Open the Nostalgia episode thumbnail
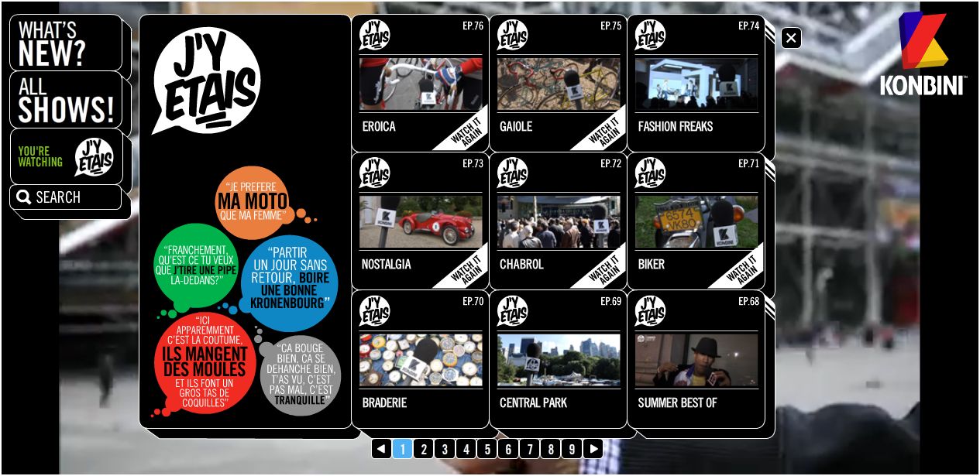 click(421, 221)
